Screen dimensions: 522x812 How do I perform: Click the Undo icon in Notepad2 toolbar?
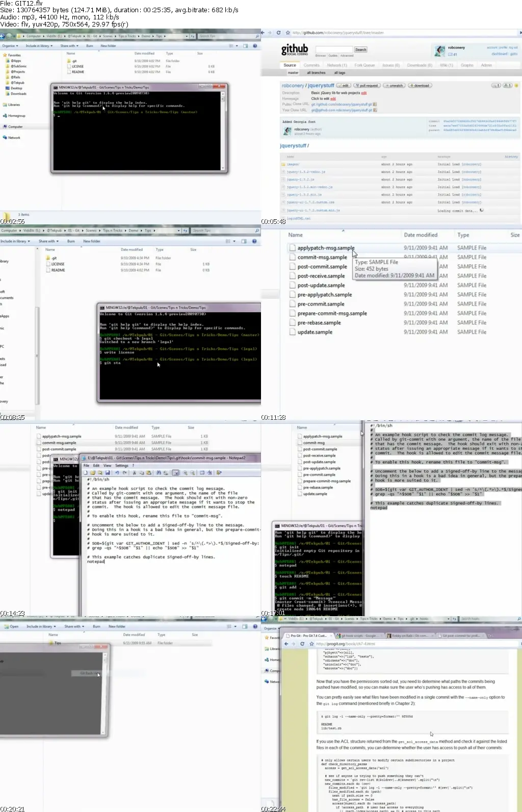117,473
